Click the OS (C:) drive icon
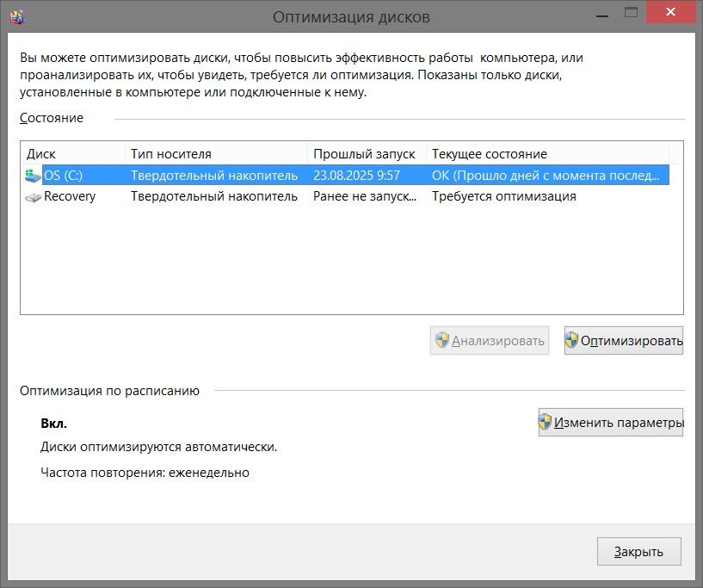The height and width of the screenshot is (588, 703). click(34, 176)
